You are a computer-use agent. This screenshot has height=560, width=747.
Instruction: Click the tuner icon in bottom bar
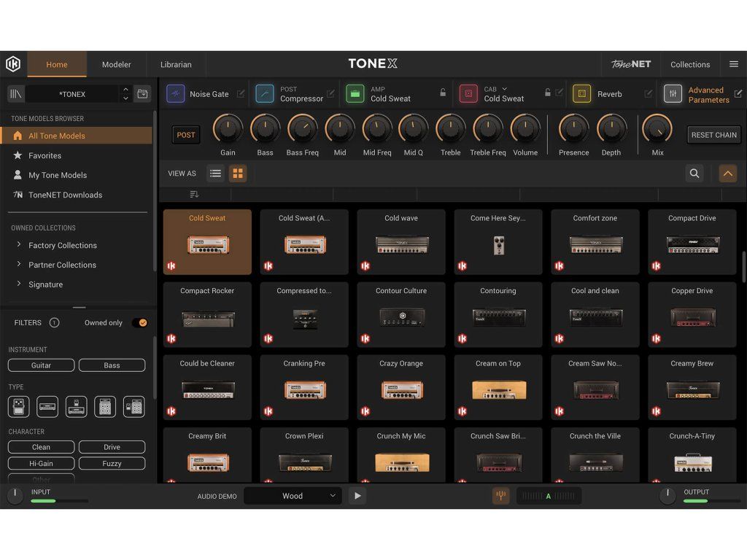[x=500, y=496]
